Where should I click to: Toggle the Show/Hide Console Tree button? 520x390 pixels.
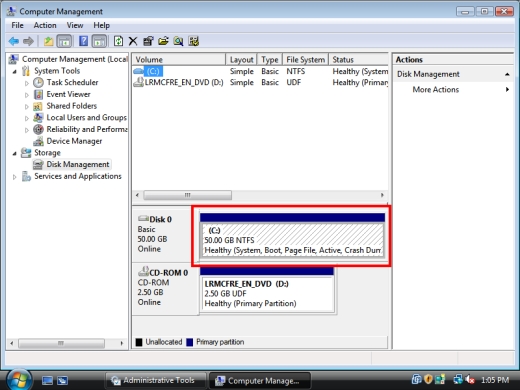(64, 41)
